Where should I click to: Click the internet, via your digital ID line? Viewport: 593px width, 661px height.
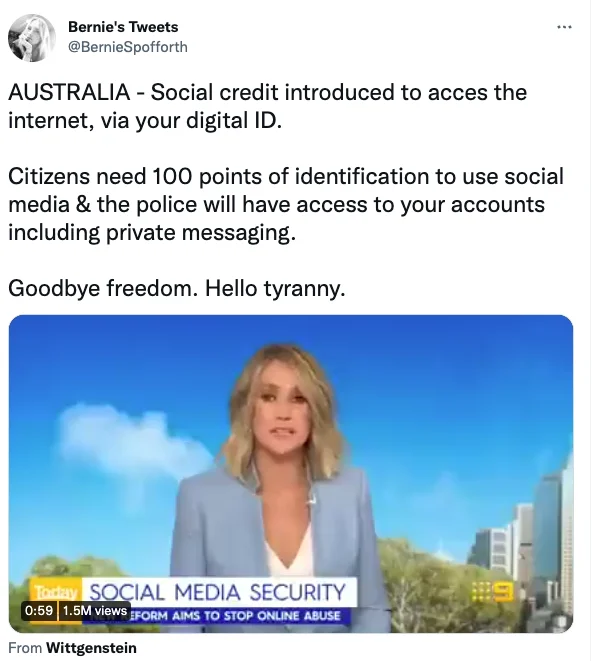point(145,121)
